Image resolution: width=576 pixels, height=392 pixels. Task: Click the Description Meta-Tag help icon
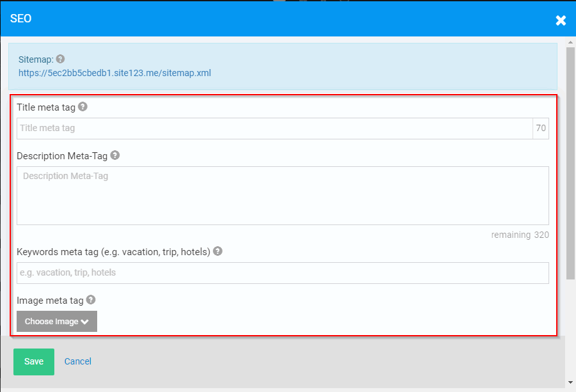coord(115,155)
